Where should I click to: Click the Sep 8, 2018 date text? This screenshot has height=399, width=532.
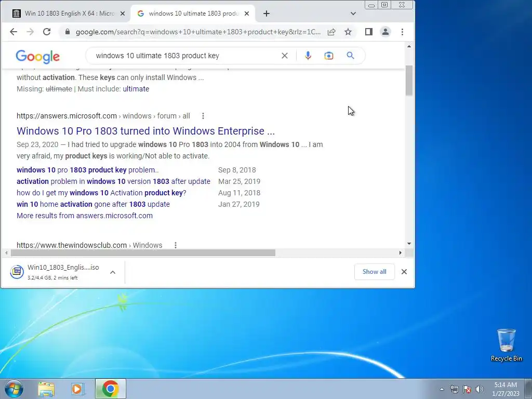click(x=237, y=170)
